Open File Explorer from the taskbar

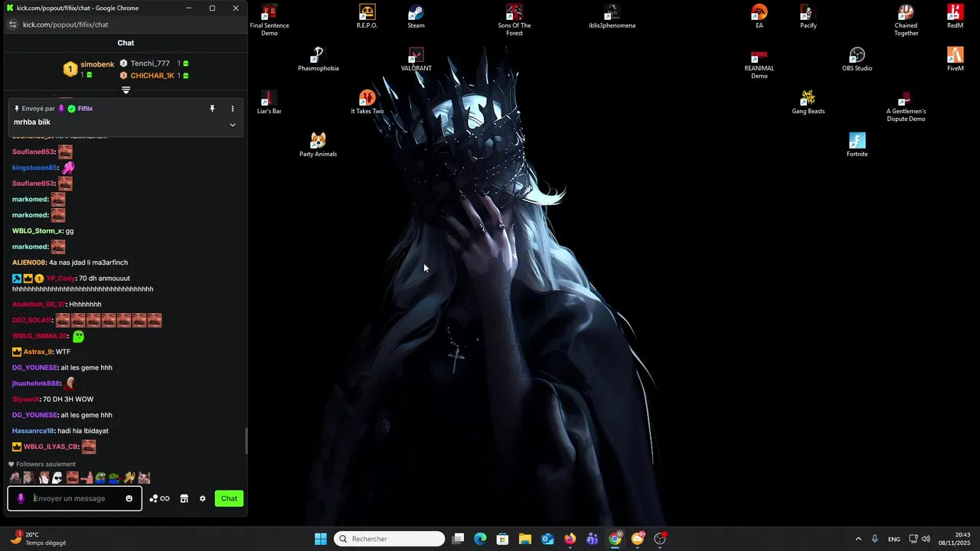(525, 539)
